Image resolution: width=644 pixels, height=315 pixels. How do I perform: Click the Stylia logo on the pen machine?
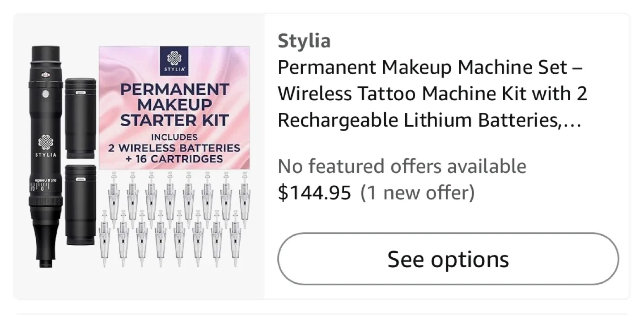point(45,146)
